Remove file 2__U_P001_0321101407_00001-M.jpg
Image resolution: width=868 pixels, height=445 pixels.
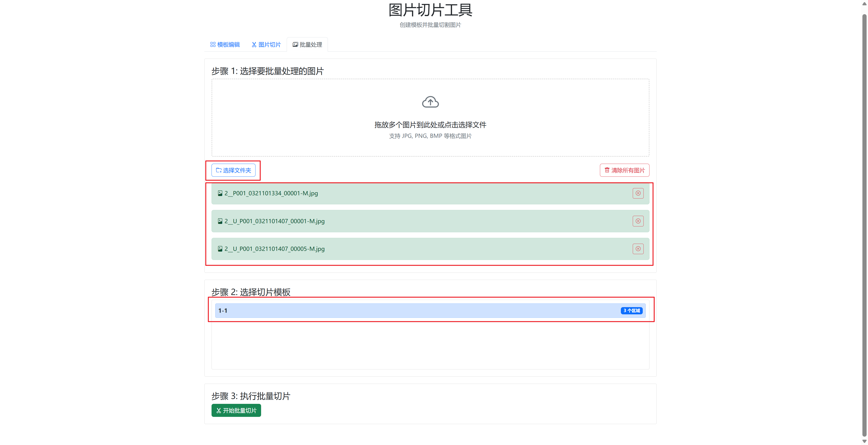[x=638, y=221]
